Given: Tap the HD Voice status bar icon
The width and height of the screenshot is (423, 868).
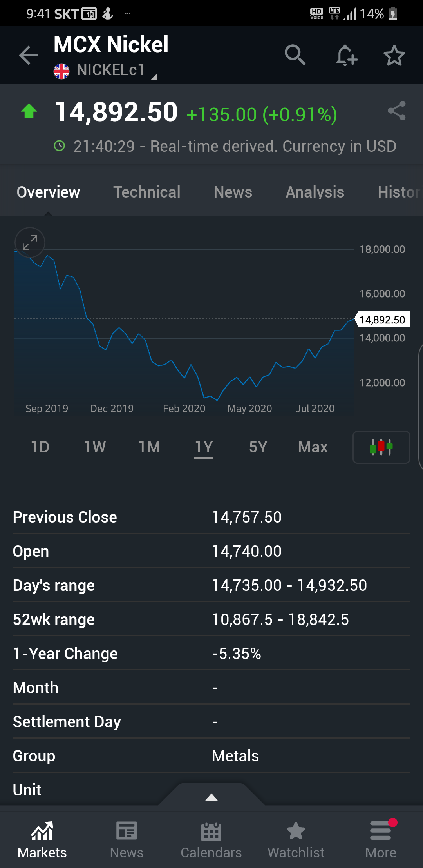Looking at the screenshot, I should [316, 14].
